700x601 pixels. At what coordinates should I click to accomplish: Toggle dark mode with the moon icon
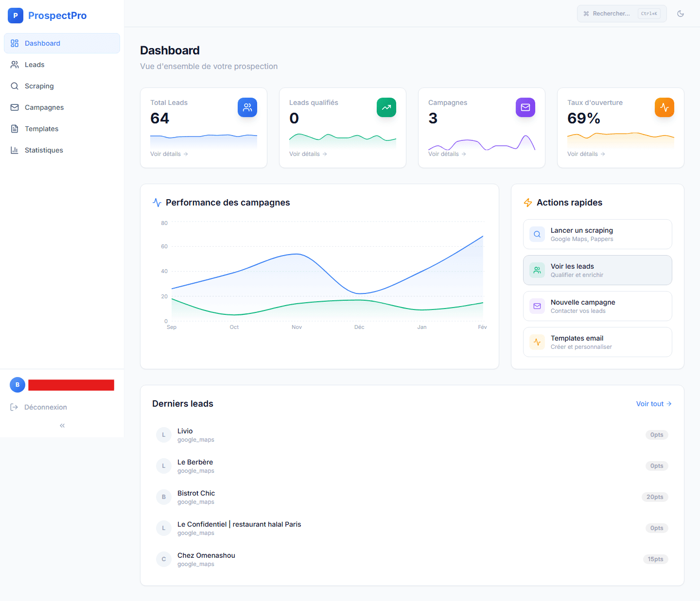pos(681,14)
